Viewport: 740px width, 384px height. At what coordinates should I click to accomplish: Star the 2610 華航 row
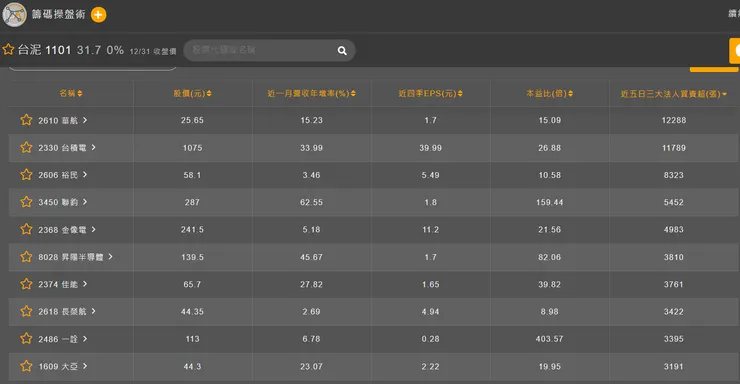click(x=26, y=120)
